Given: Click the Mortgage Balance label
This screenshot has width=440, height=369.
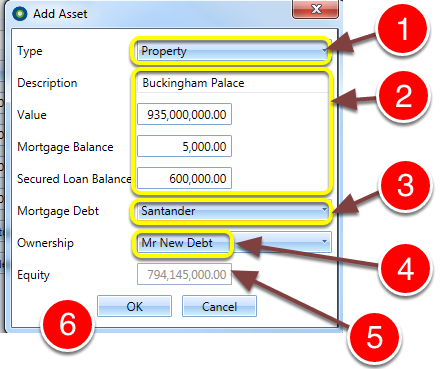Looking at the screenshot, I should click(65, 147).
